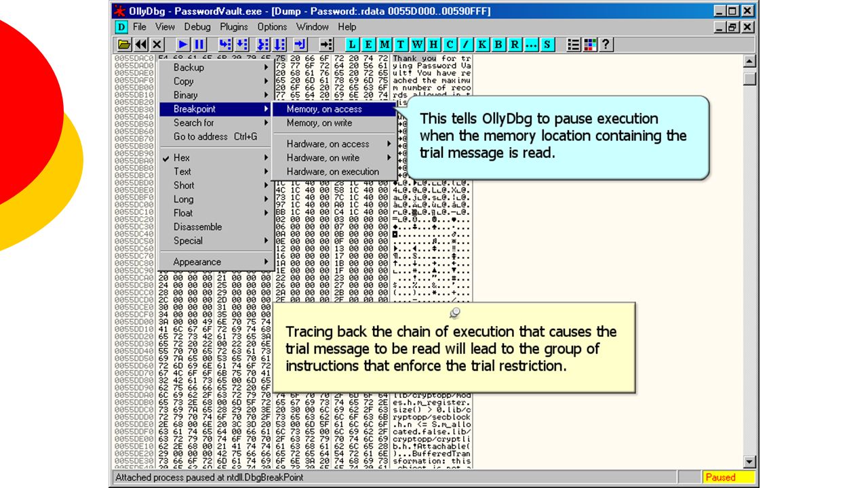Open Source window with S button

tap(548, 45)
